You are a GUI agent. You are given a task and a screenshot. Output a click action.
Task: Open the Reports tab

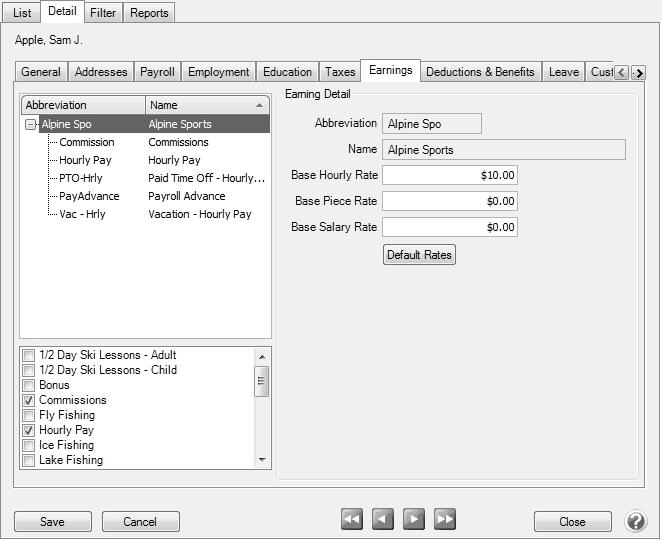point(149,13)
